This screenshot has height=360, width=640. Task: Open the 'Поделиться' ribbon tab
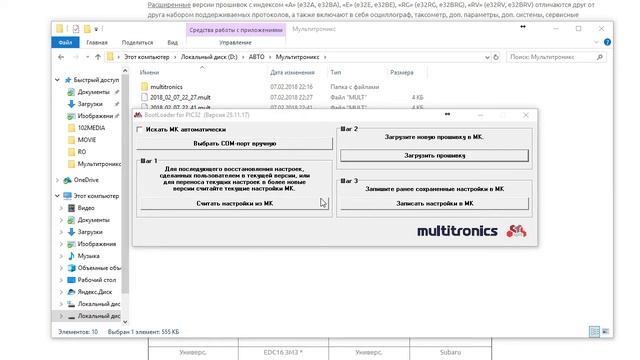[137, 42]
